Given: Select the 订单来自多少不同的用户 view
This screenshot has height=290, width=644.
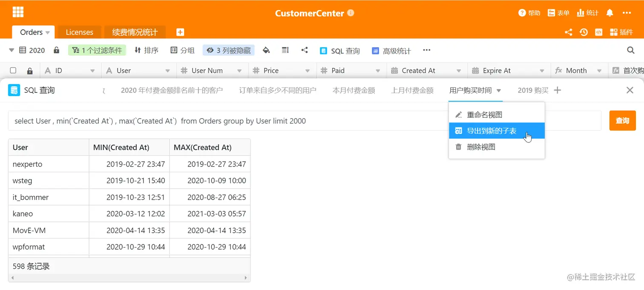Looking at the screenshot, I should (x=278, y=90).
